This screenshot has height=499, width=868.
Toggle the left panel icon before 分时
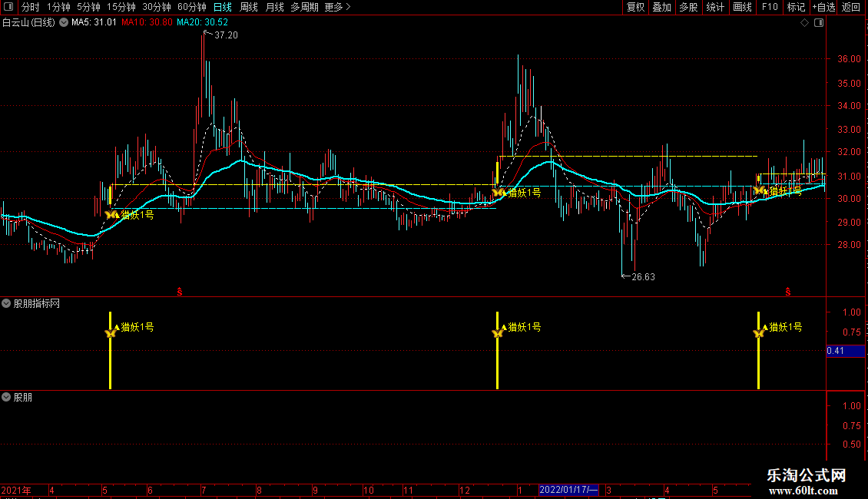coord(8,7)
